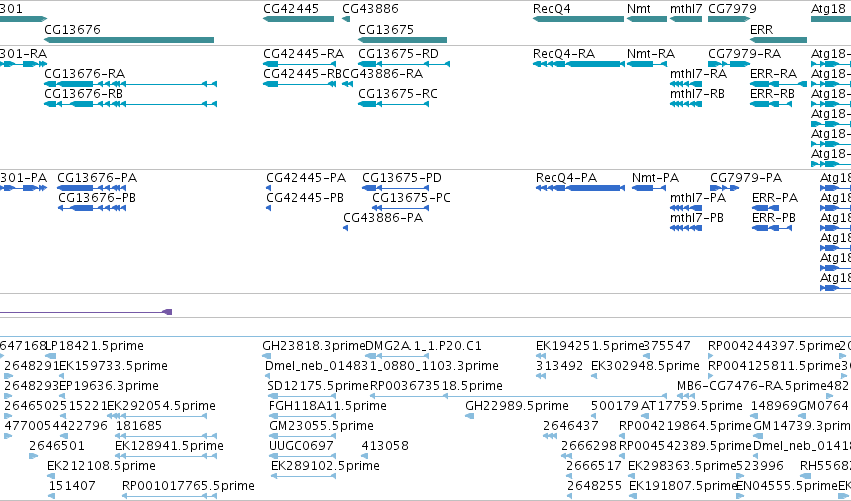
Task: Select the CG13675-RC transcript label
Action: [398, 93]
